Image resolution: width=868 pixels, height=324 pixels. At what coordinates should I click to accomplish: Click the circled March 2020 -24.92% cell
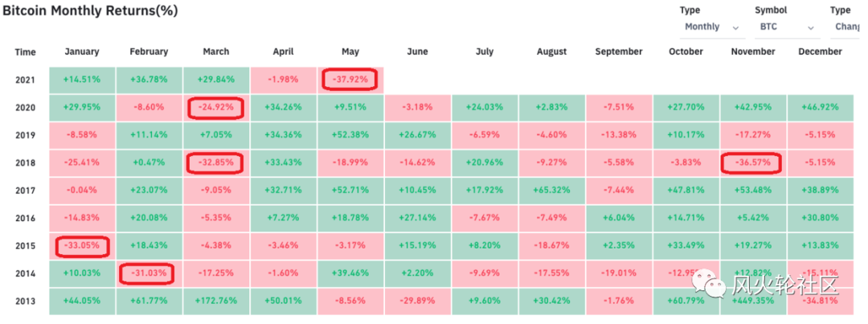click(x=215, y=108)
